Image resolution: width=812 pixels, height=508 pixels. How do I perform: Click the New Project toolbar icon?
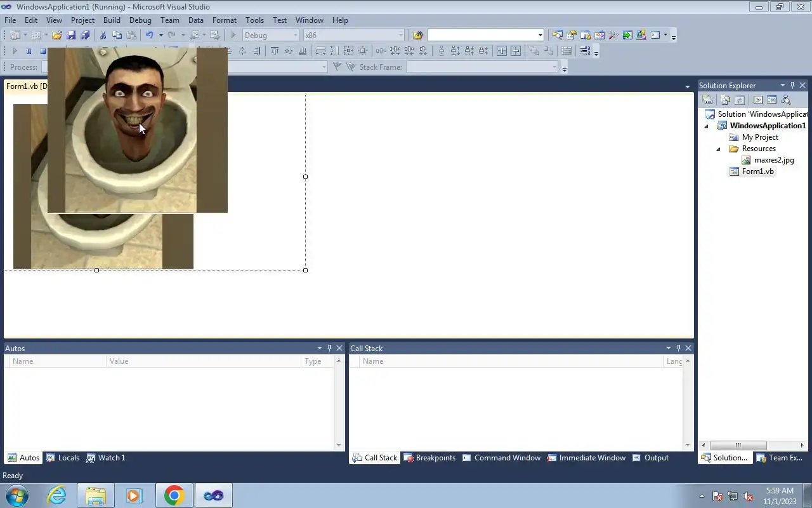[15, 36]
